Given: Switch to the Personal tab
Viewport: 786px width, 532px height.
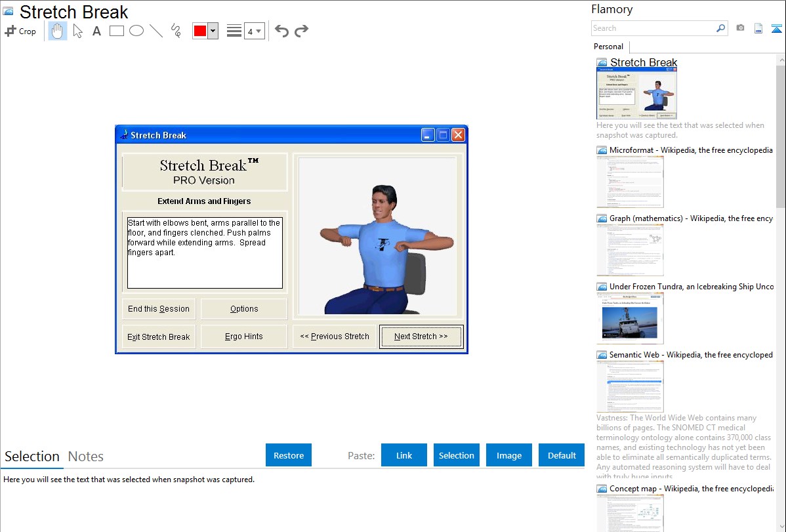Looking at the screenshot, I should coord(609,47).
